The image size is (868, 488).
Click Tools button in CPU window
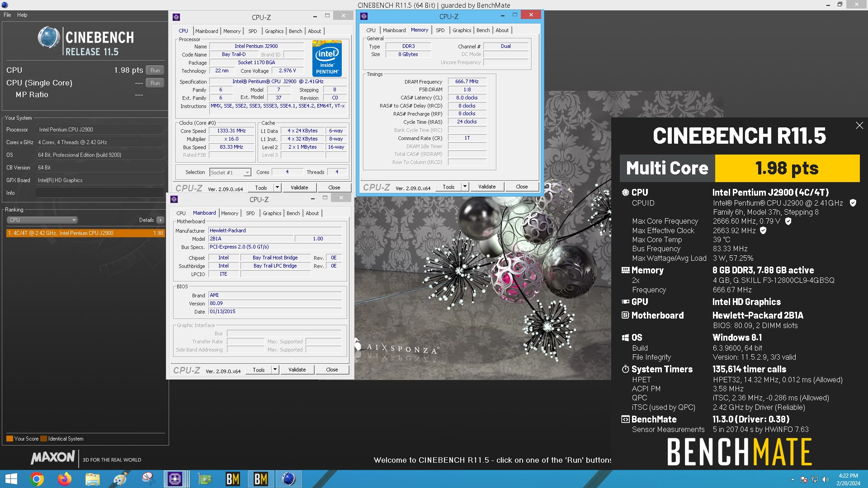pyautogui.click(x=261, y=188)
